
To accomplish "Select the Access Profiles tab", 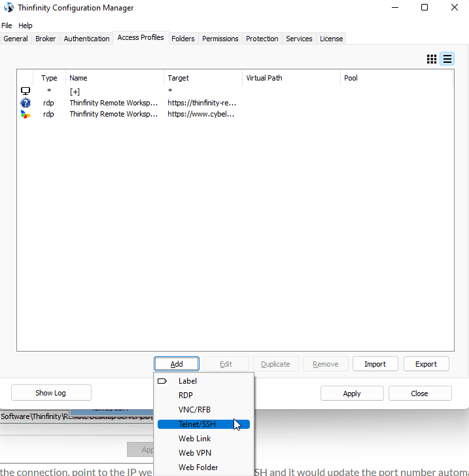I will coord(141,37).
